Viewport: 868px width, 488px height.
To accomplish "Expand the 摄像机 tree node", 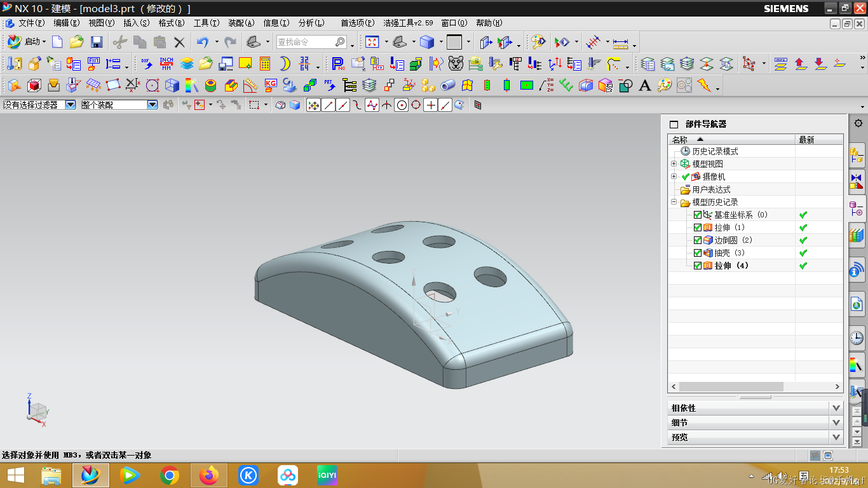I will point(674,177).
